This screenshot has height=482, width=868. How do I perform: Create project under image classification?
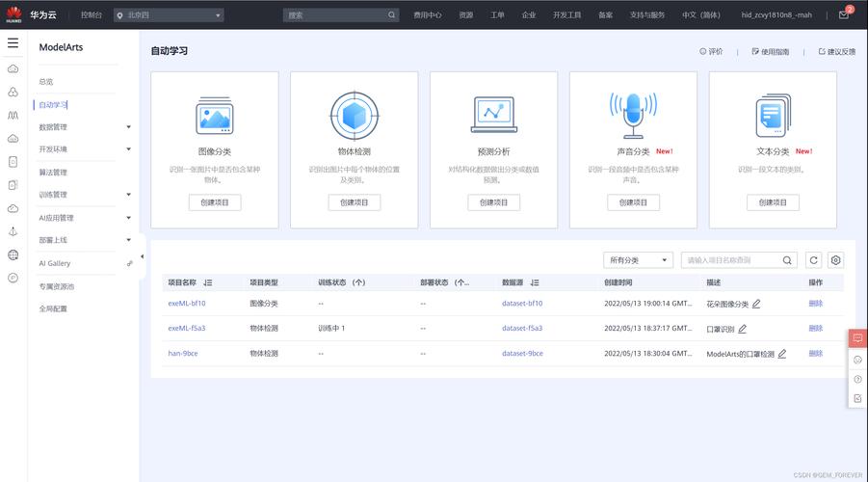pos(215,202)
